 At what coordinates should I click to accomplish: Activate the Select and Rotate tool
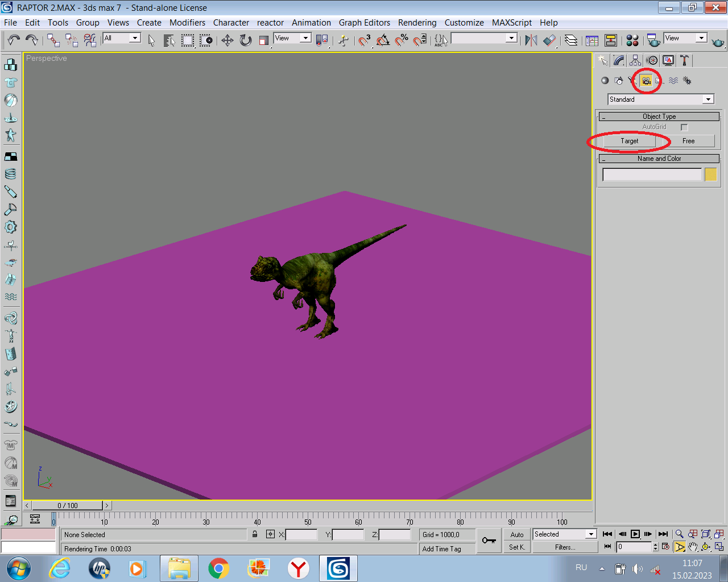pos(245,40)
